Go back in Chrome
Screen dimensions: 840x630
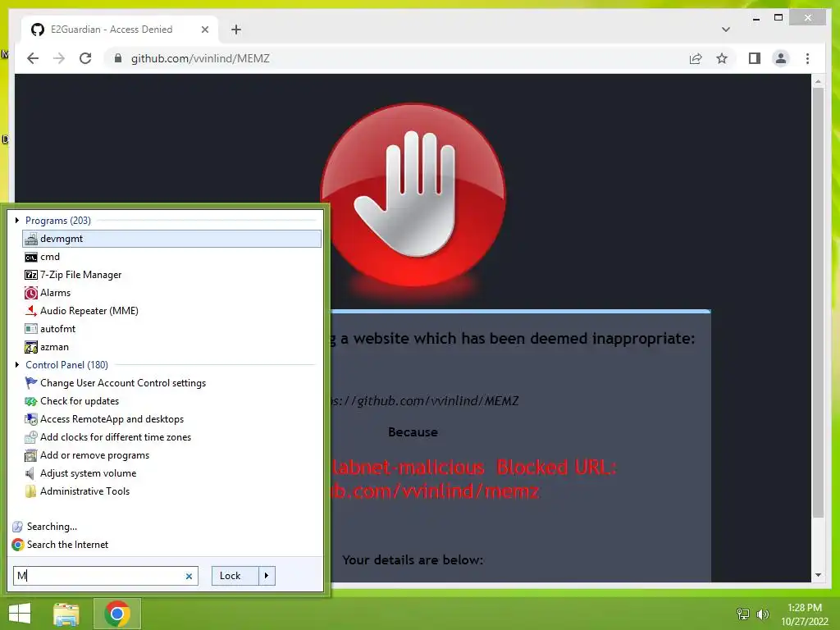(x=33, y=58)
